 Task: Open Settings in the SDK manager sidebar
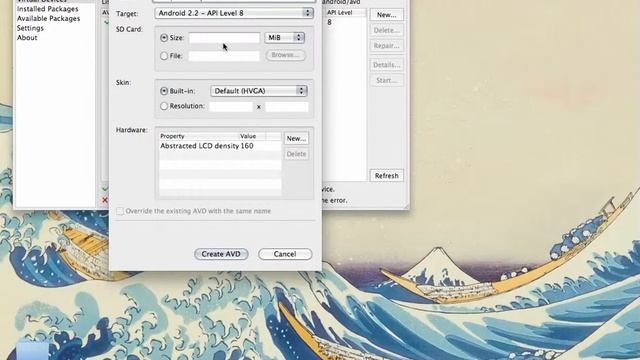click(x=30, y=28)
